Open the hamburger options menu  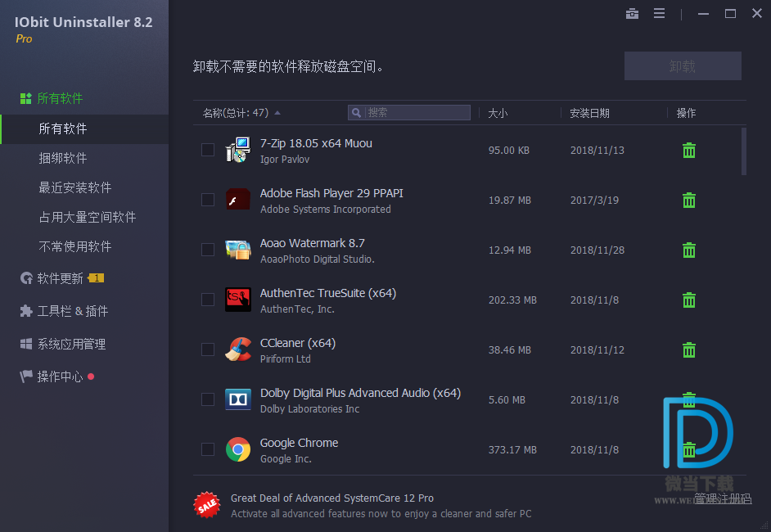(x=659, y=13)
